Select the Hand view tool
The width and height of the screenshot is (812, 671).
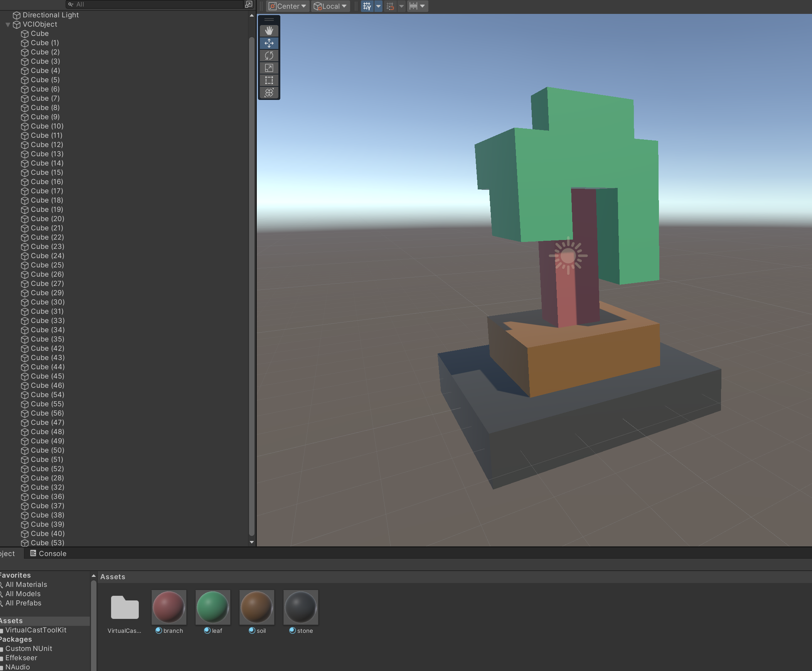pos(269,30)
